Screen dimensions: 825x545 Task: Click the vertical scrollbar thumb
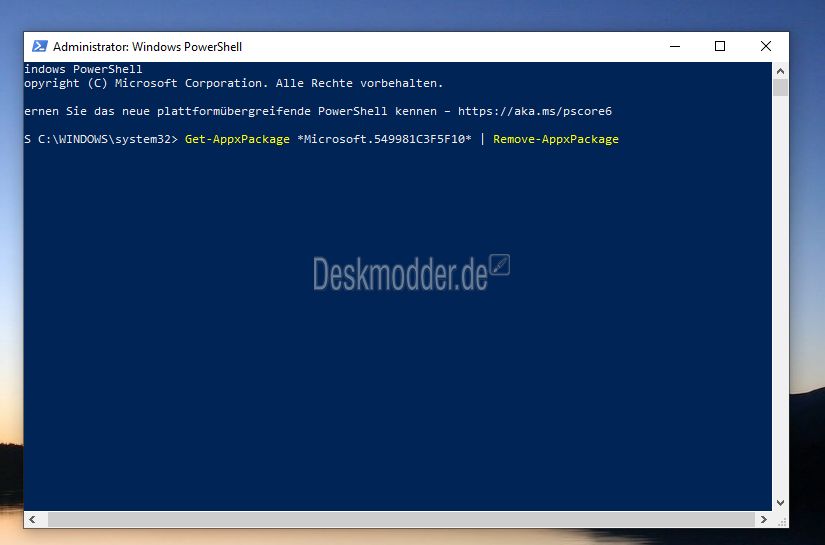click(x=780, y=87)
